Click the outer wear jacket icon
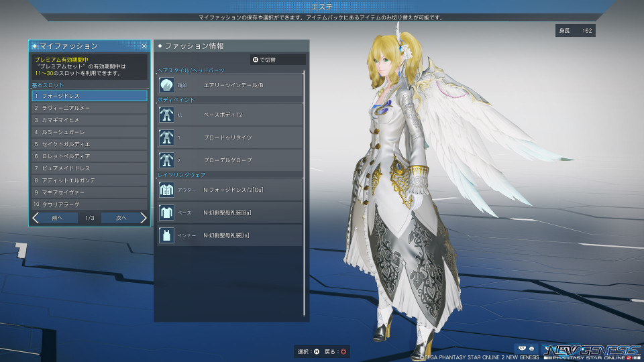The width and height of the screenshot is (644, 362). (166, 190)
